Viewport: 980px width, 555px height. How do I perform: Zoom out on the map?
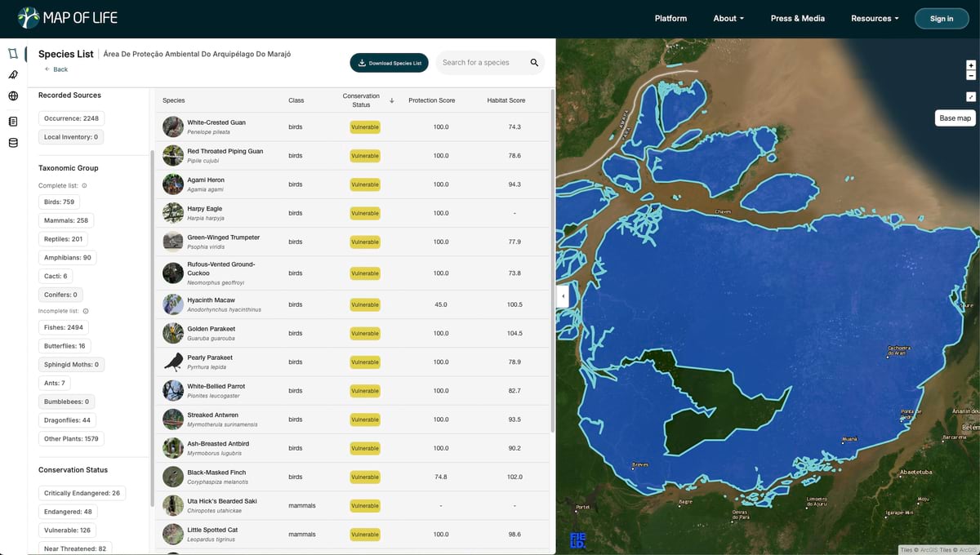tap(971, 75)
